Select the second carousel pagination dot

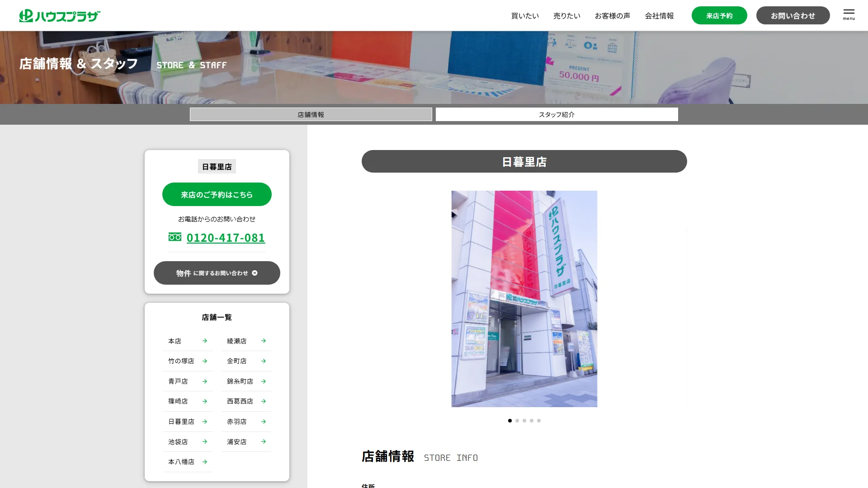517,421
